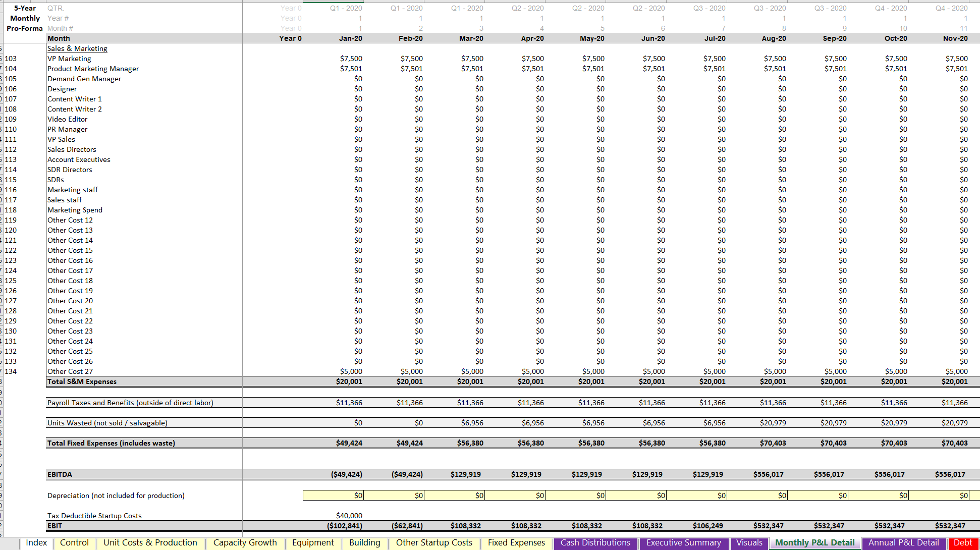980x550 pixels.
Task: Select the red Debt tab
Action: click(x=962, y=543)
